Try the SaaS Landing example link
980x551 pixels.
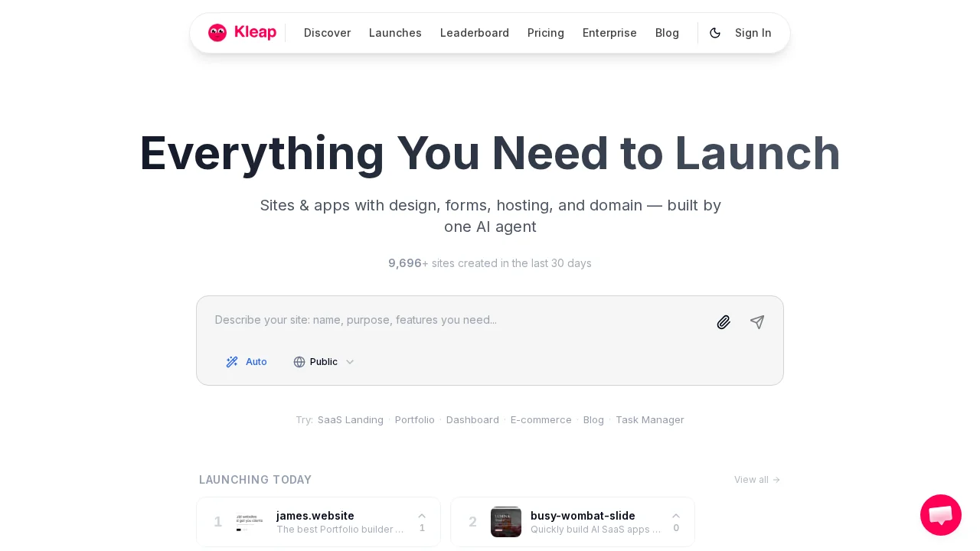pyautogui.click(x=351, y=419)
